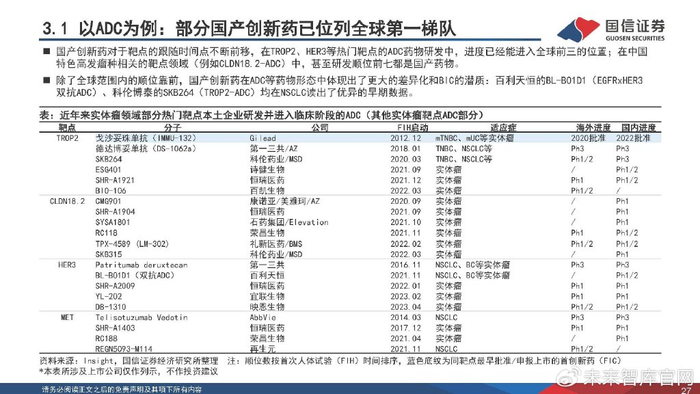
Task: Click the FIH date 2014.03
Action: [405, 317]
